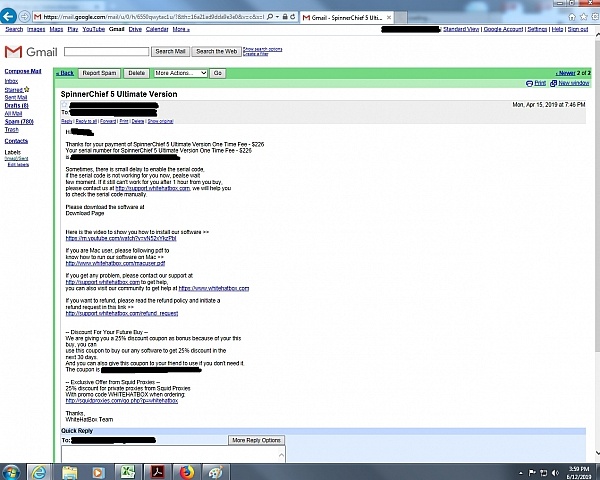Click the Gmail logo
This screenshot has width=600, height=480.
(x=29, y=51)
